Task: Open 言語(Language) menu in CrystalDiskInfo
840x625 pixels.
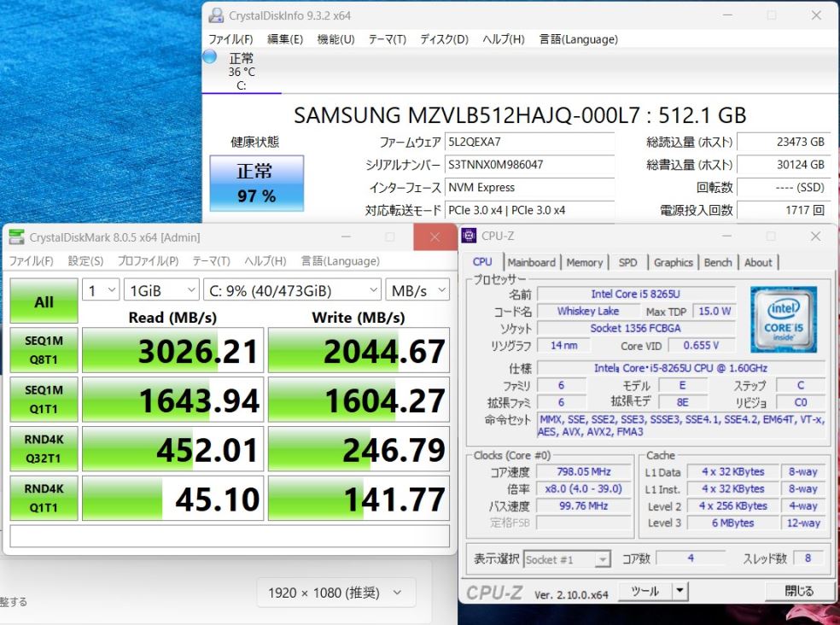Action: click(x=579, y=39)
